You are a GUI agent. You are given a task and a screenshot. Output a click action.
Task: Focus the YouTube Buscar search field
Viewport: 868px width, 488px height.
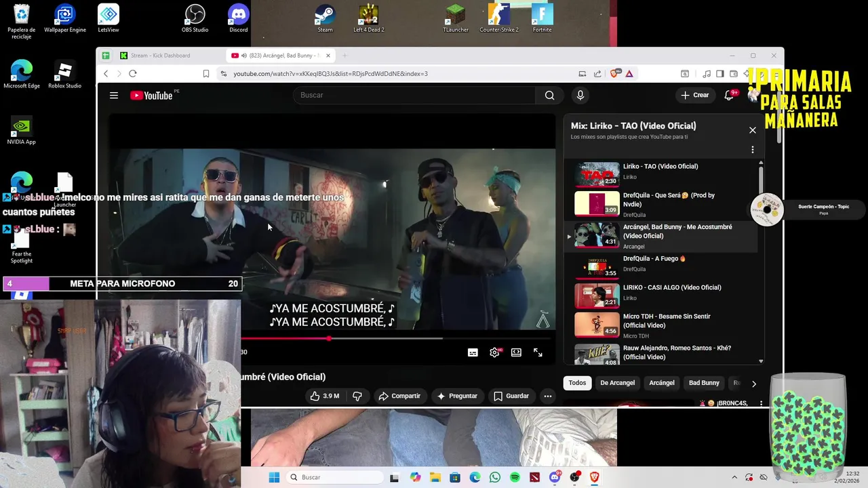coord(415,96)
